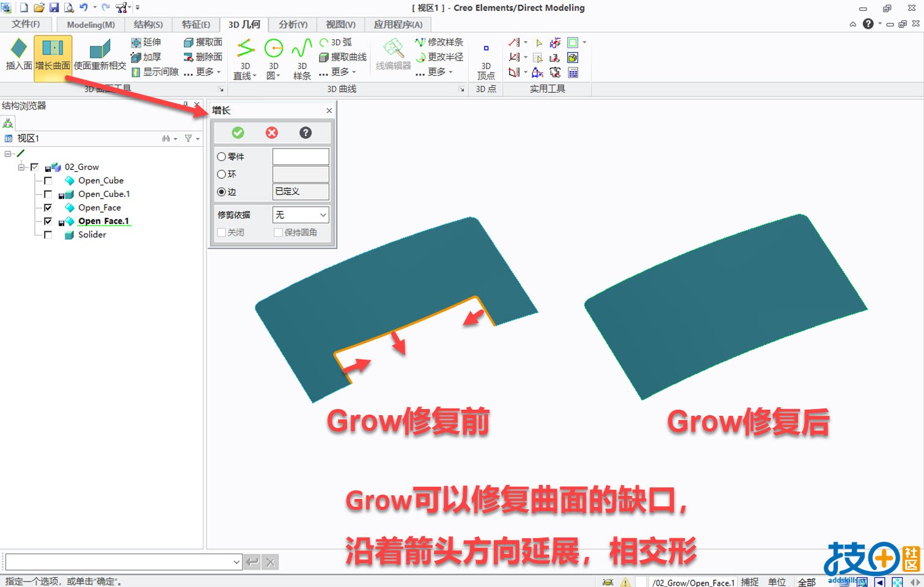Select the 3D 样条 (spline) tool
924x587 pixels.
click(302, 59)
